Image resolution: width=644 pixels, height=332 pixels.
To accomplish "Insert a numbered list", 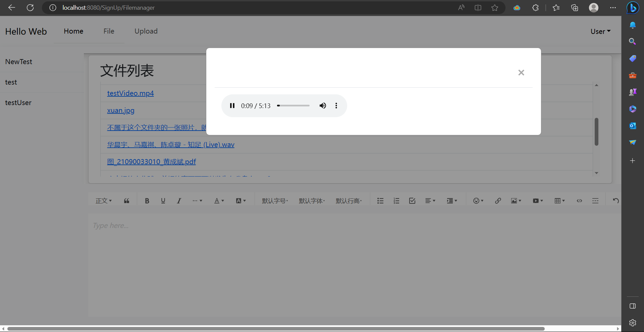I will 396,201.
